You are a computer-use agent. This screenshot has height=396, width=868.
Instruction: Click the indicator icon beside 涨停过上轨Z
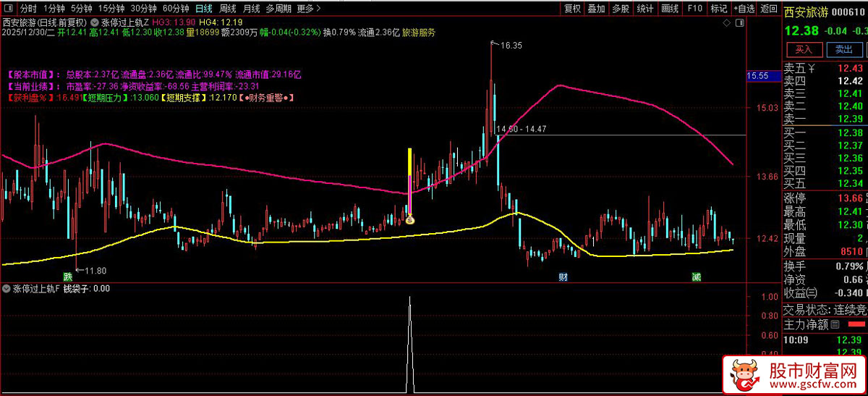tap(94, 22)
